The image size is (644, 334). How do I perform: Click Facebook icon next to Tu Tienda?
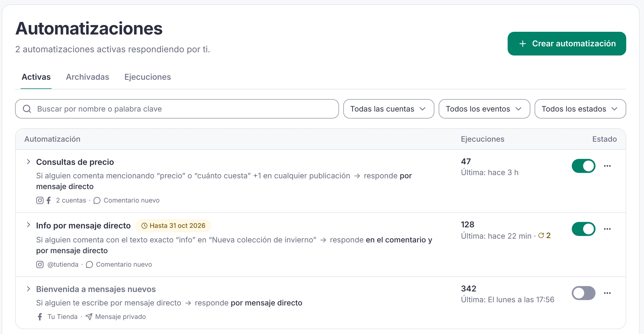point(40,317)
